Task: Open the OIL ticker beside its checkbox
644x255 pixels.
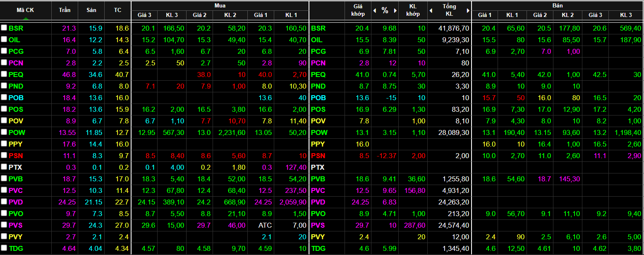Action: [x=15, y=40]
